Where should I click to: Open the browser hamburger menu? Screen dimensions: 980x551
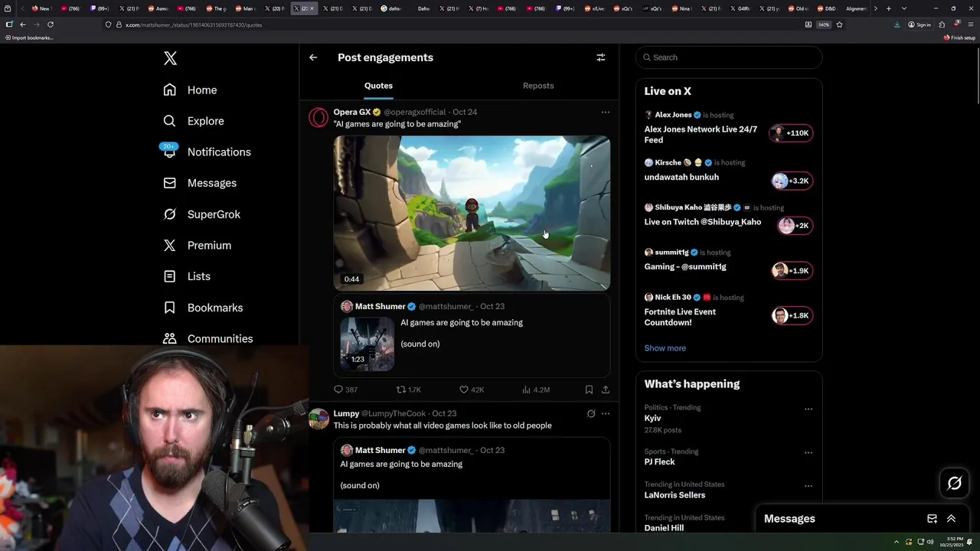(971, 24)
